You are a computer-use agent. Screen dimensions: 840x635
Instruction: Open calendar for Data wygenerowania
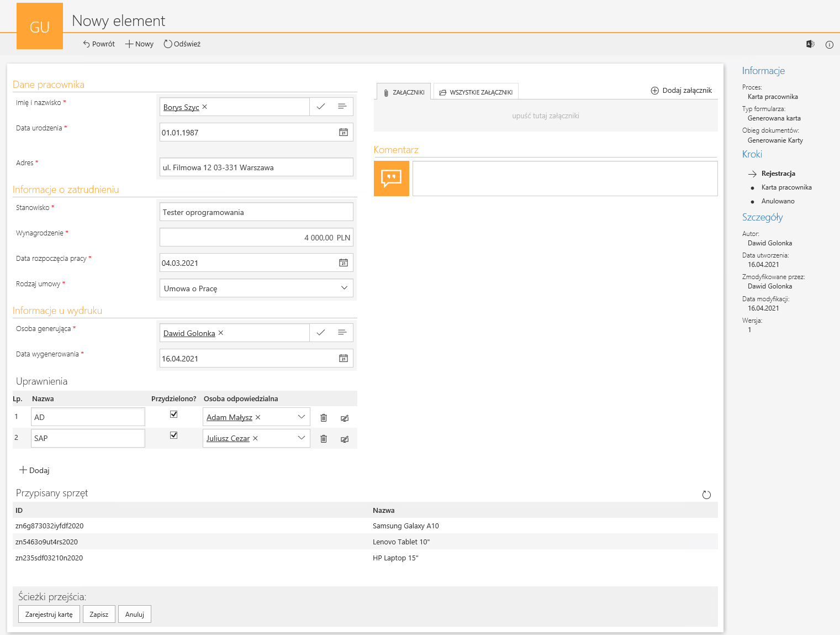344,358
